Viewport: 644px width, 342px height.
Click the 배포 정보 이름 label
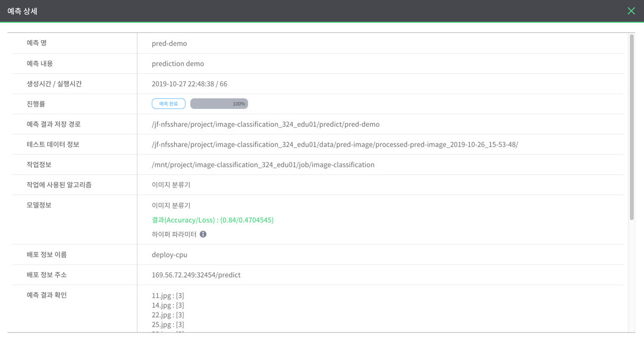pos(47,254)
